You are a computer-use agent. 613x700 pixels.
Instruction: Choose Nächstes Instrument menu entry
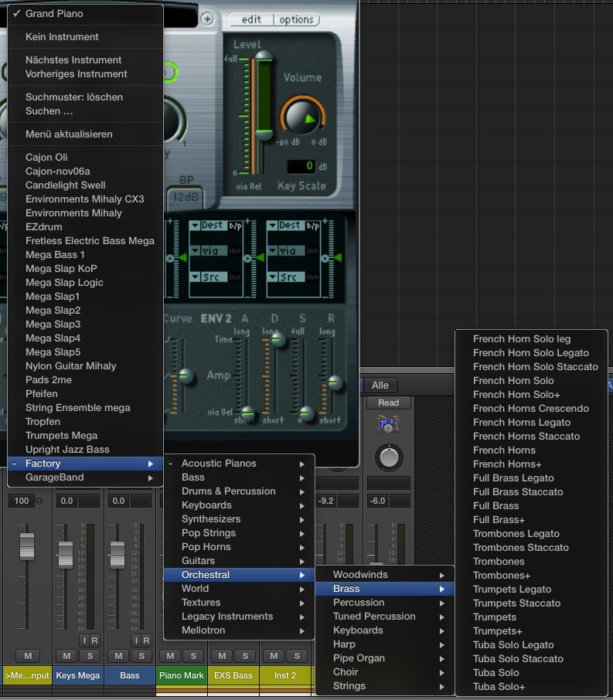pos(85,59)
